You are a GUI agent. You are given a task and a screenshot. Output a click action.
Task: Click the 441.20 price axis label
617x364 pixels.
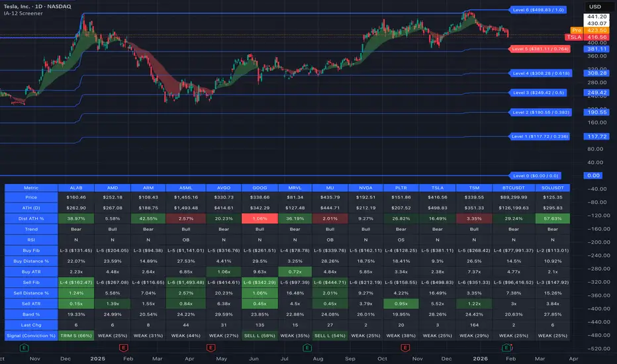(596, 17)
